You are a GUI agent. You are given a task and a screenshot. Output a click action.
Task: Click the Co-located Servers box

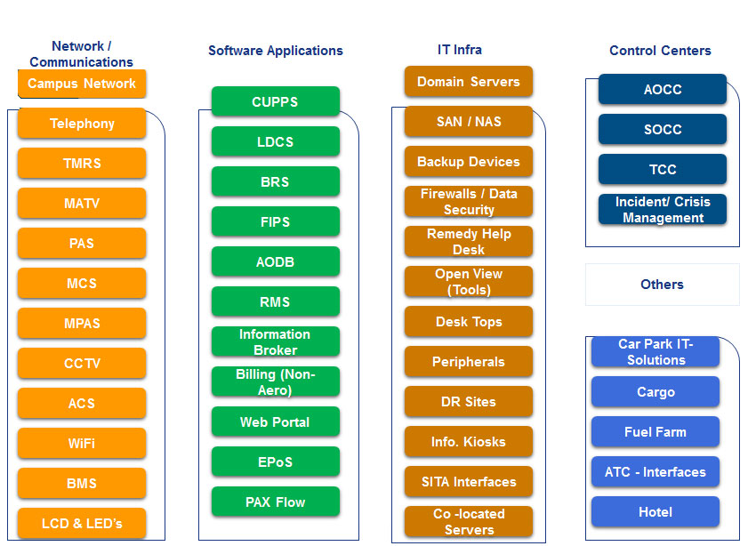click(x=469, y=521)
